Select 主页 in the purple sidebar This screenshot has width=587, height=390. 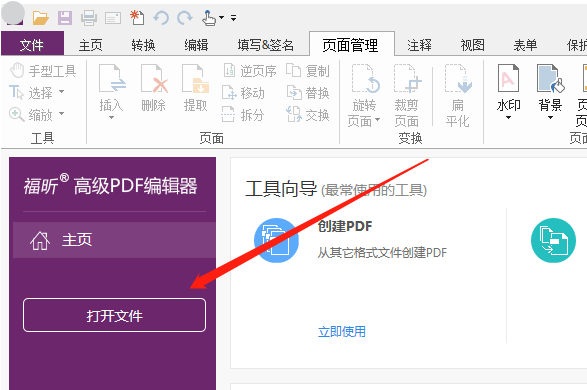point(115,240)
